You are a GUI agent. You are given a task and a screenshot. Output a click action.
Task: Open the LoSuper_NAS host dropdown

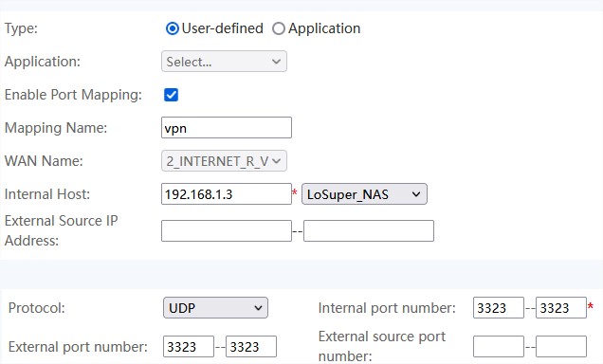(364, 193)
